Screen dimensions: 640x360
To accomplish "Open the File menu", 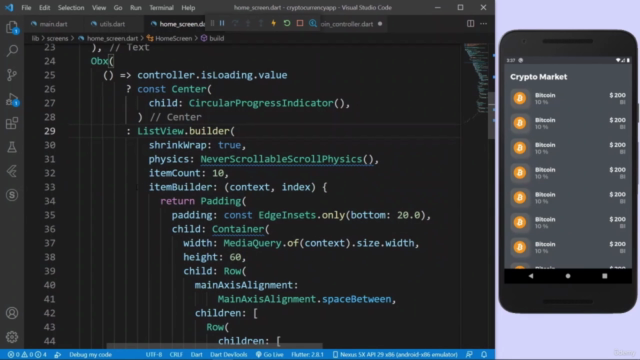I will 26,8.
